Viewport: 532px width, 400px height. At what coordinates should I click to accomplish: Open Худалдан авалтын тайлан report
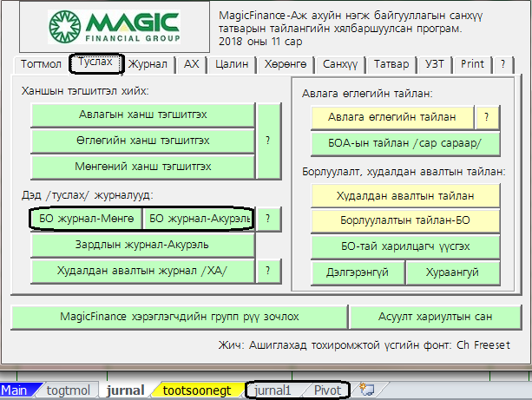[x=405, y=196]
